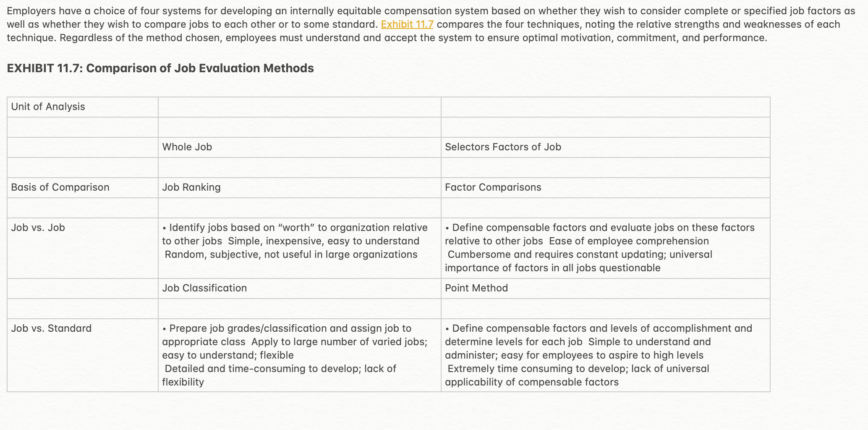Click the exhibit heading about Job Evaluation Methods
Screen dimensions: 868x430
coord(160,68)
